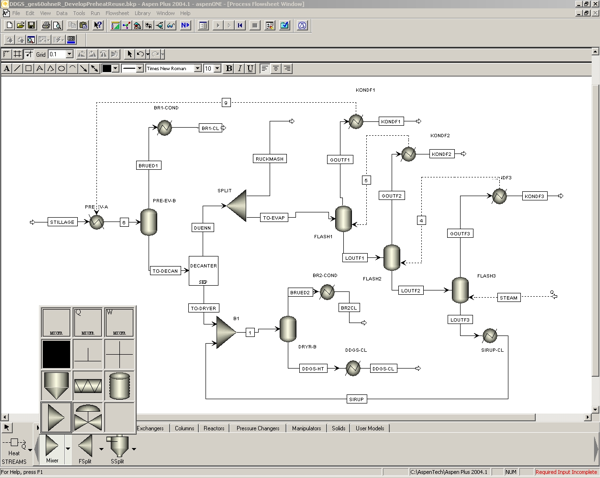
Task: Expand the Mixer icon options arrow
Action: coord(68,449)
